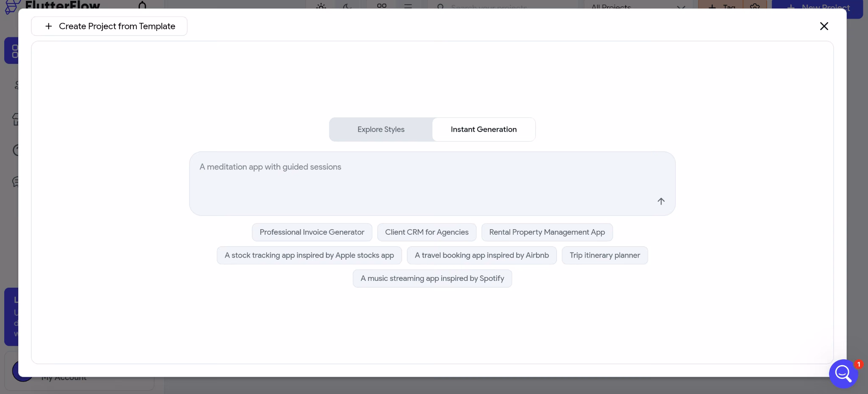The height and width of the screenshot is (394, 868).
Task: Pick the Client CRM for Agencies suggestion
Action: tap(427, 232)
